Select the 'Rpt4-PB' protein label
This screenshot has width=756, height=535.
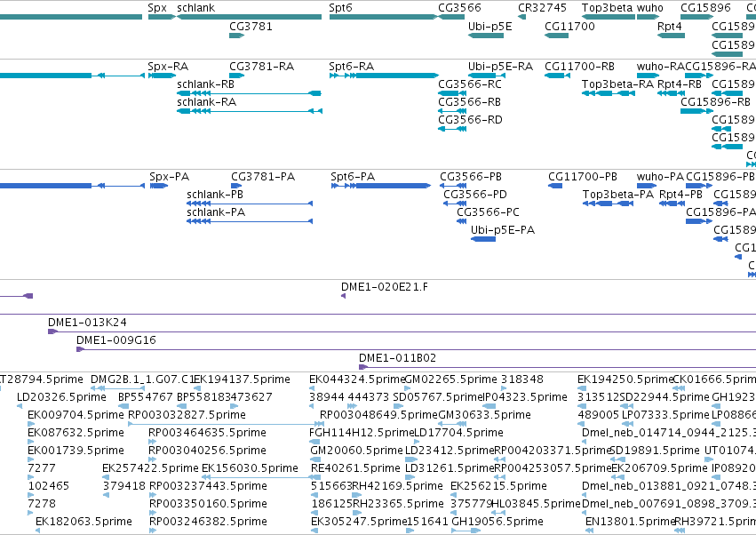[680, 195]
